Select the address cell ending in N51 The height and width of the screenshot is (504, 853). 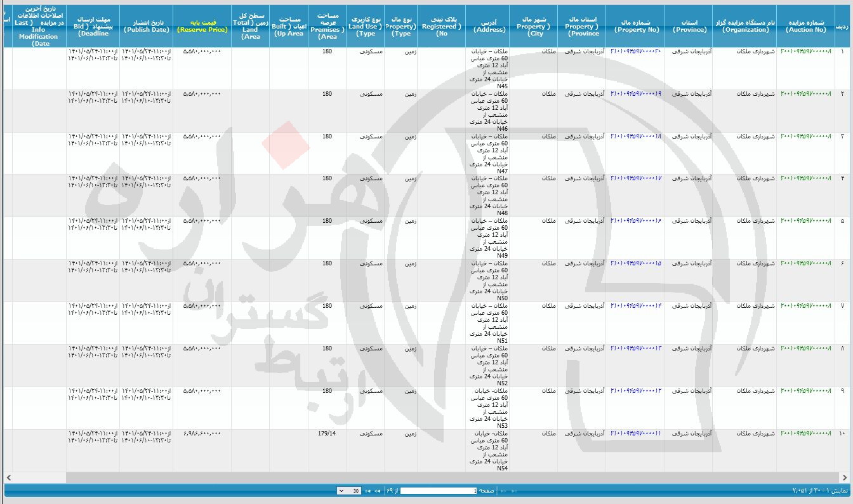point(487,323)
